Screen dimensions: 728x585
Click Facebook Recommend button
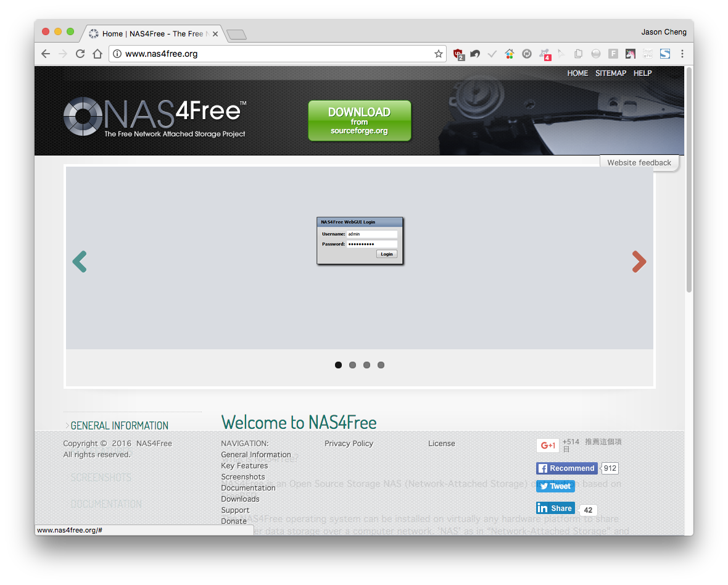(566, 468)
